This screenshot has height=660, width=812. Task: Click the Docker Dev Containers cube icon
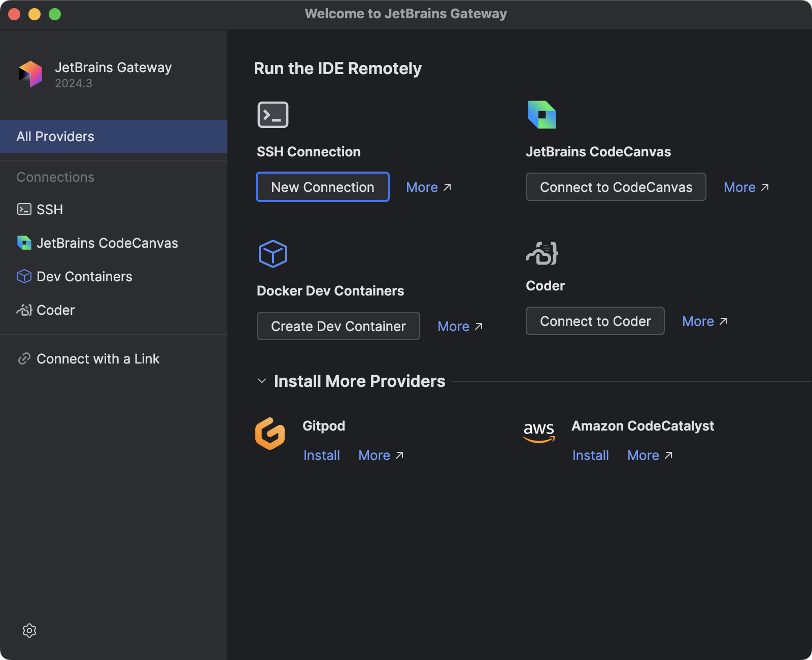click(273, 254)
